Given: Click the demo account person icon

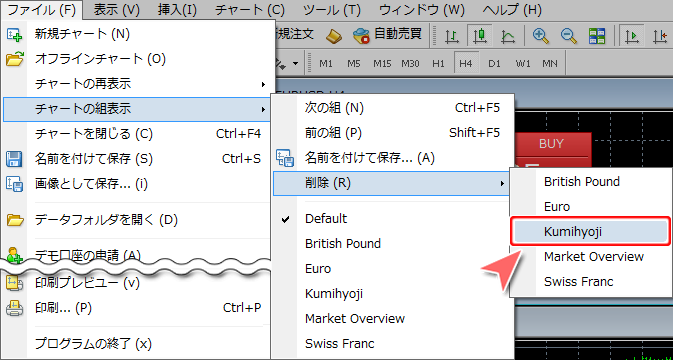Looking at the screenshot, I should point(14,255).
